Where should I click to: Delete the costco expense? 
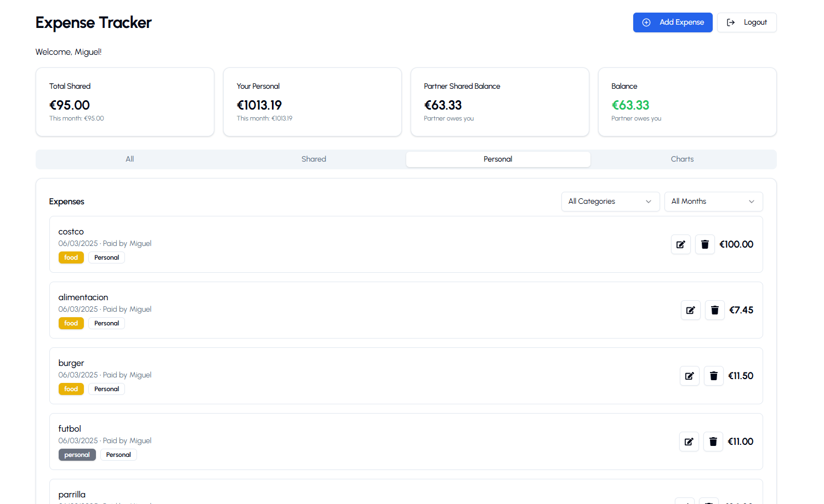705,244
